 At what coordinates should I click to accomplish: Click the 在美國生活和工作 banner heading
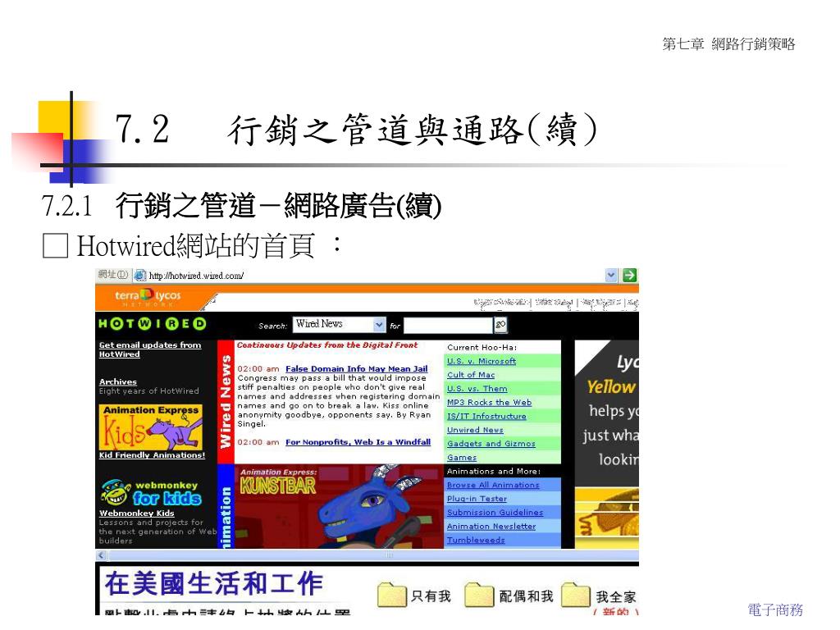pos(213,584)
